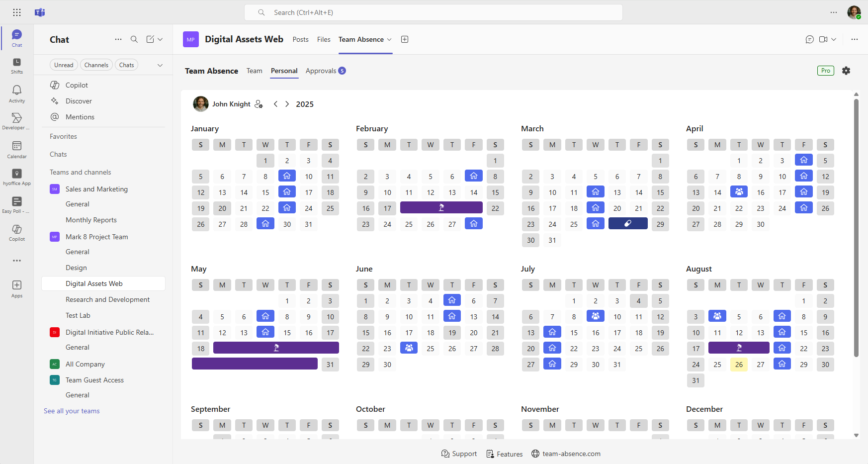Click the See all your teams link
This screenshot has height=464, width=868.
point(72,411)
